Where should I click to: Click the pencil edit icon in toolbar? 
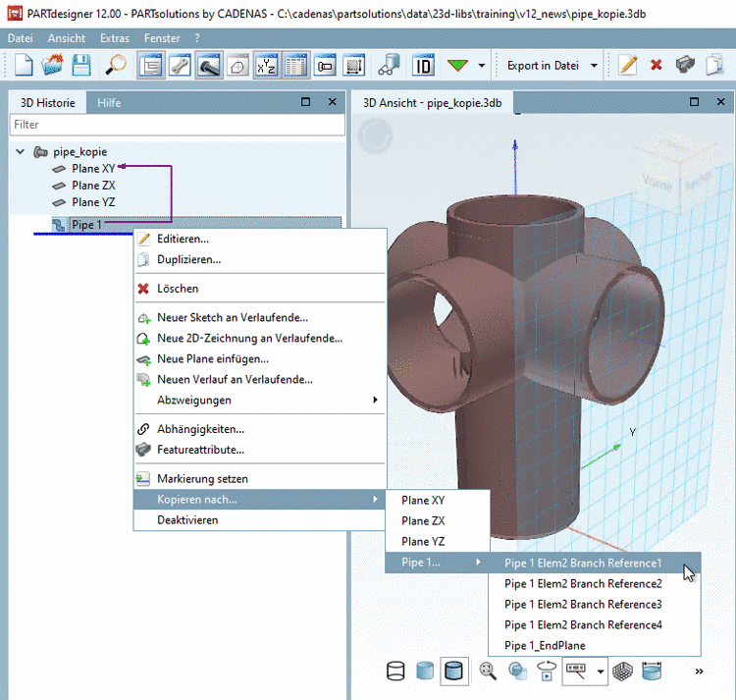[x=628, y=65]
